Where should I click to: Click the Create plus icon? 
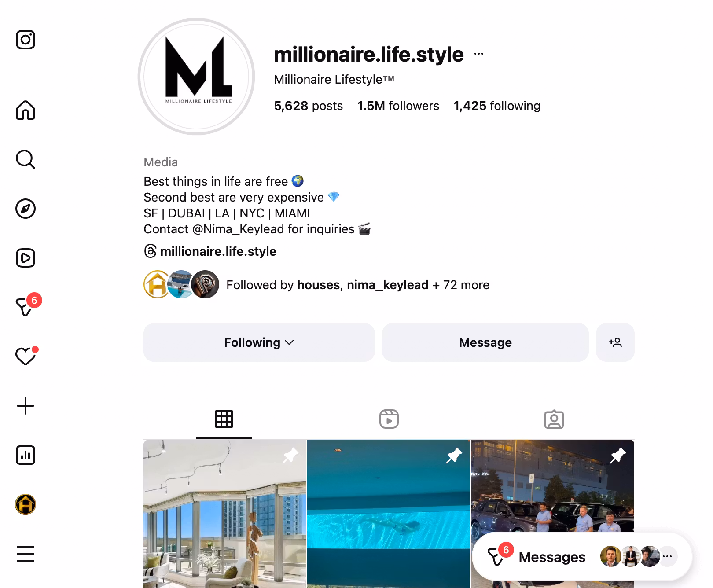click(26, 406)
